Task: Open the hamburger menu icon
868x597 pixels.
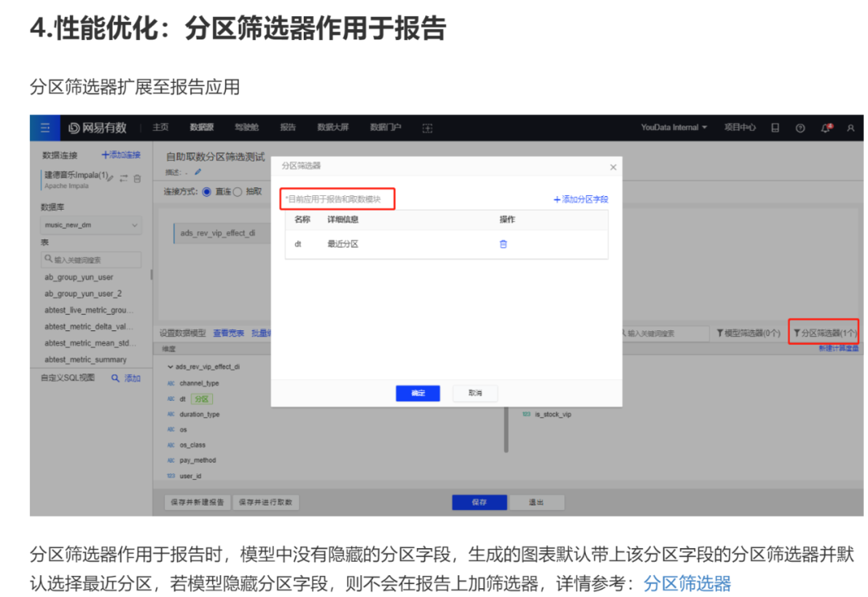Action: pyautogui.click(x=45, y=128)
